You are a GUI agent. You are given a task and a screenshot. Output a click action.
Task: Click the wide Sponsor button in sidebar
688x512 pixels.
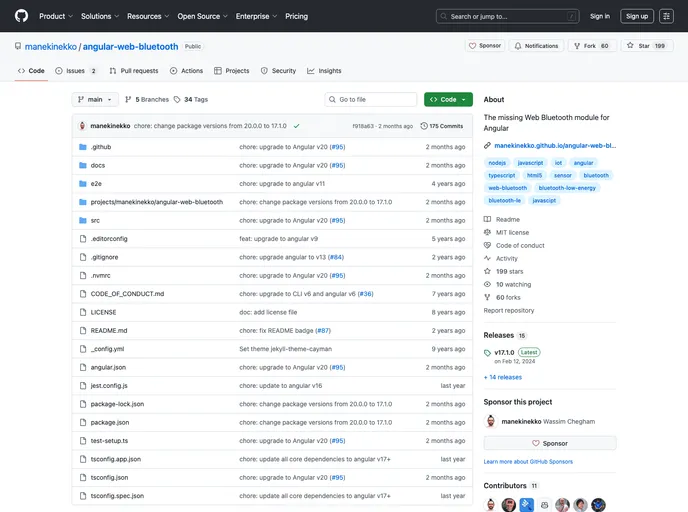pos(550,444)
